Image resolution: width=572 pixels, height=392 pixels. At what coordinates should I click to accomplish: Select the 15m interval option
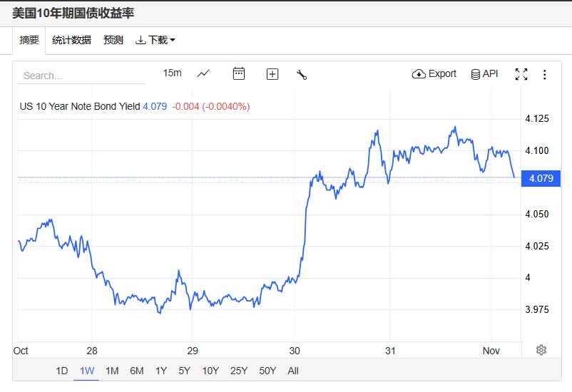click(x=172, y=73)
